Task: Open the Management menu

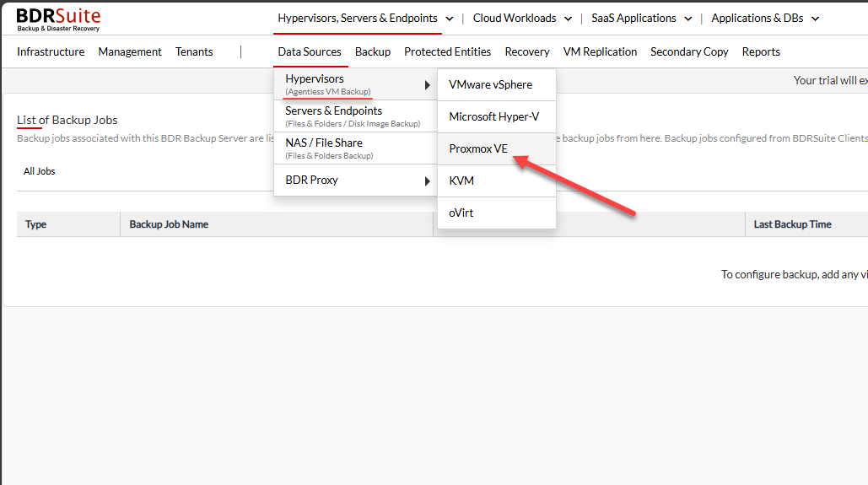Action: tap(130, 51)
